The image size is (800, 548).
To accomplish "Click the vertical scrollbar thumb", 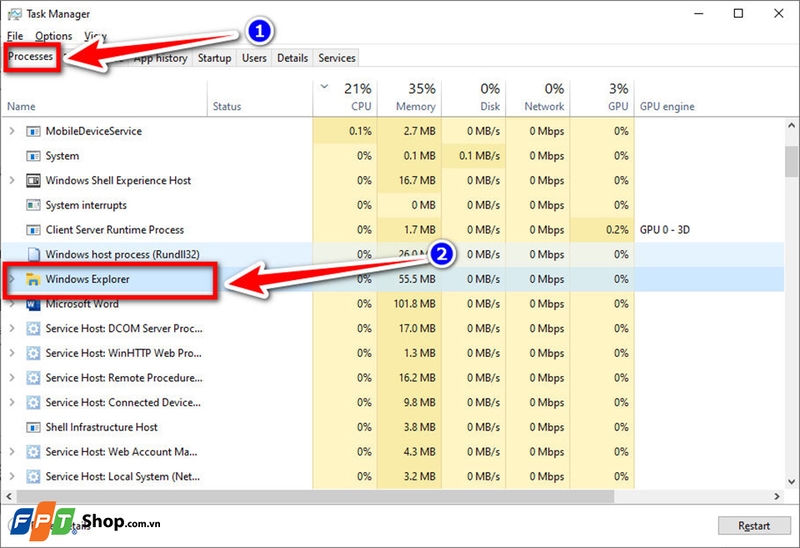I will (791, 161).
